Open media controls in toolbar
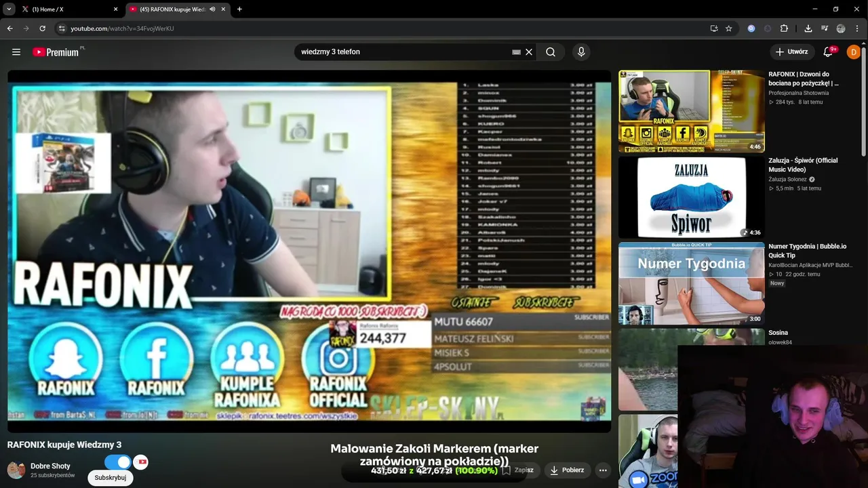The width and height of the screenshot is (868, 488). [x=825, y=28]
